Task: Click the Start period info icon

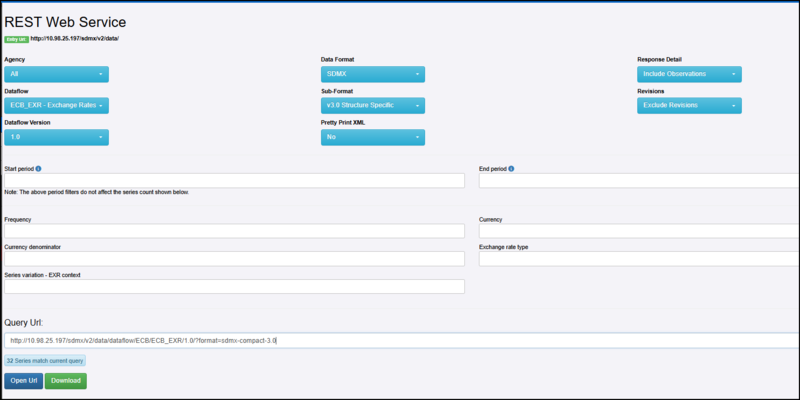Action: pyautogui.click(x=38, y=169)
